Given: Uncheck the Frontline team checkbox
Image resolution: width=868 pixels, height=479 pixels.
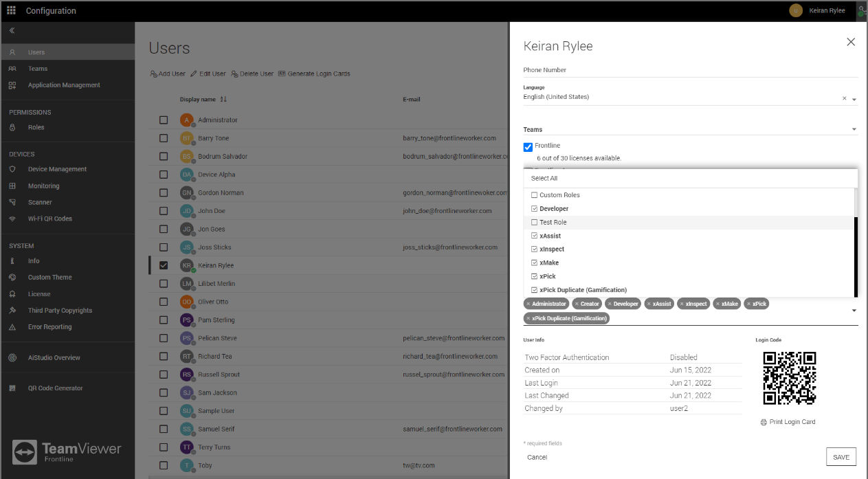Looking at the screenshot, I should [528, 146].
